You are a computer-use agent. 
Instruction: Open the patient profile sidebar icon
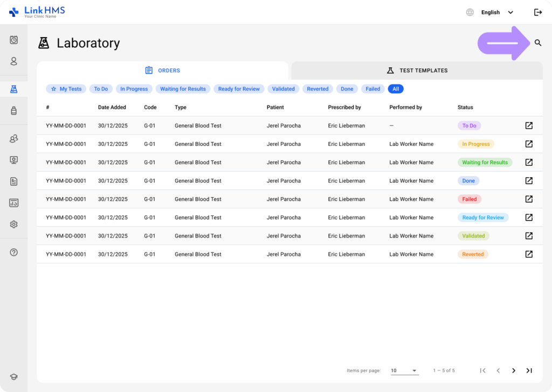14,61
